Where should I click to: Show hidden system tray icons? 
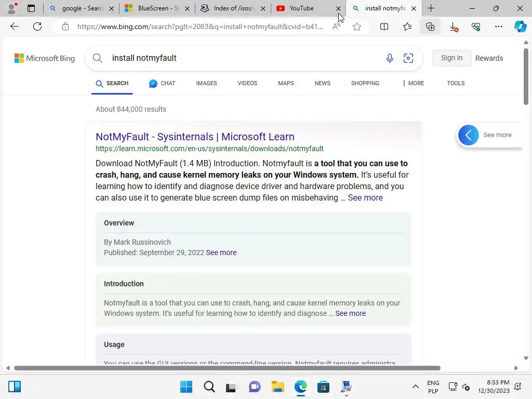click(x=415, y=387)
